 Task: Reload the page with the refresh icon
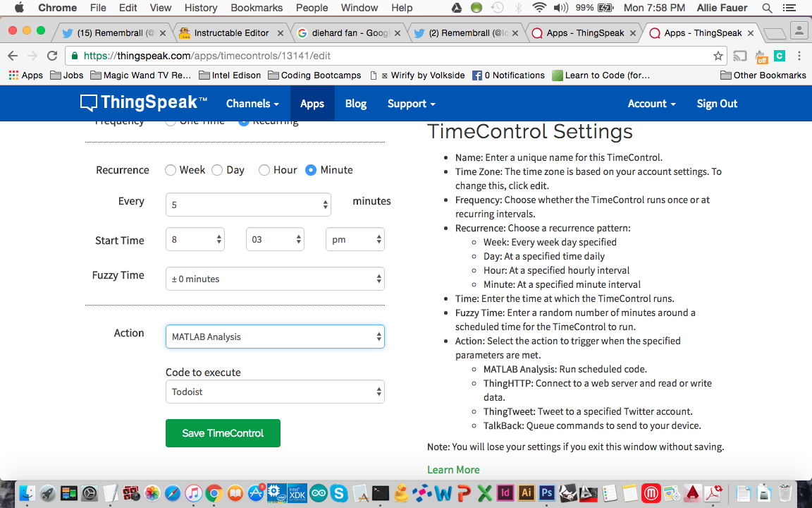[51, 56]
